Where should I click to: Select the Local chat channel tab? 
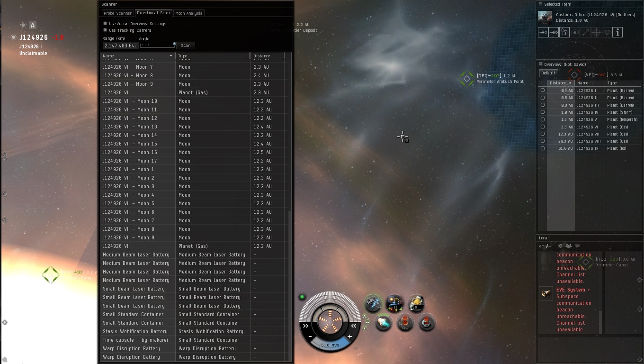coord(544,238)
